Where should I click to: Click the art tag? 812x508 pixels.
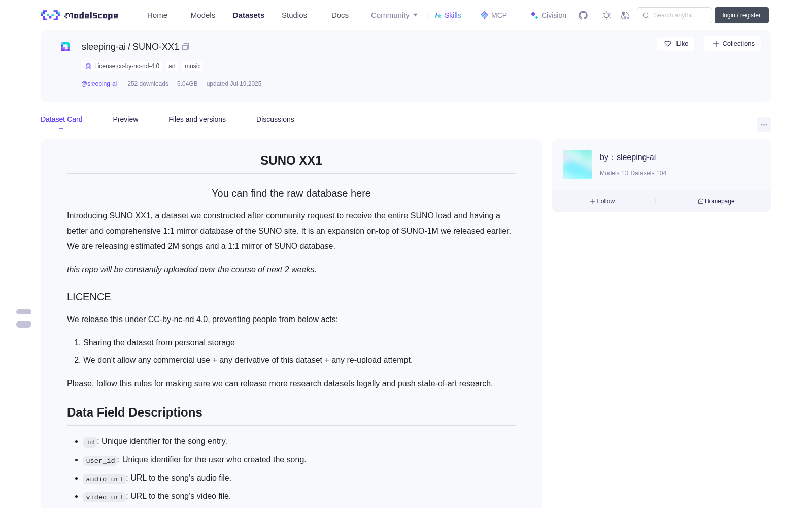click(x=172, y=66)
